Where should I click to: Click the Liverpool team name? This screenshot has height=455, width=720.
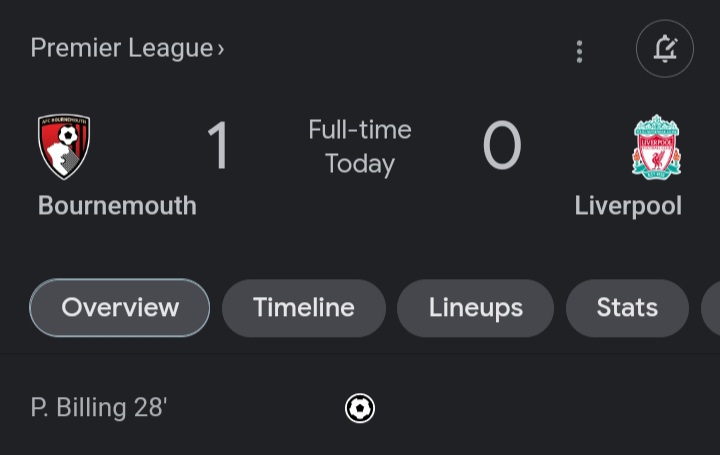(x=628, y=206)
